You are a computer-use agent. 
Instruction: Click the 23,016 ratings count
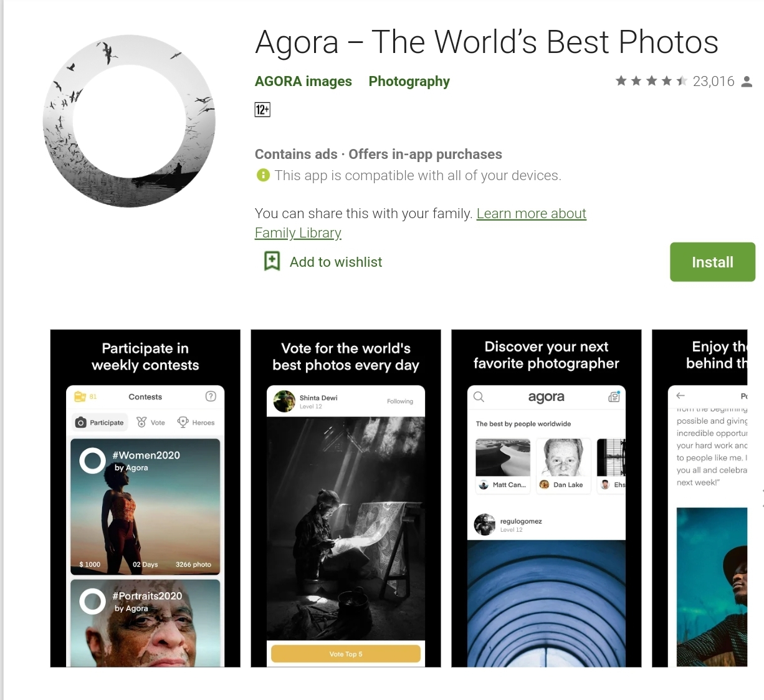coord(714,82)
